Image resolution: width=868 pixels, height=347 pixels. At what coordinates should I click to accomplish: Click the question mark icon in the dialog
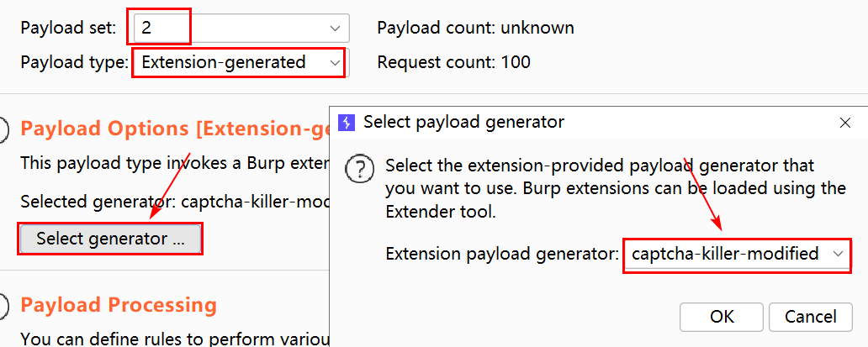click(x=360, y=171)
